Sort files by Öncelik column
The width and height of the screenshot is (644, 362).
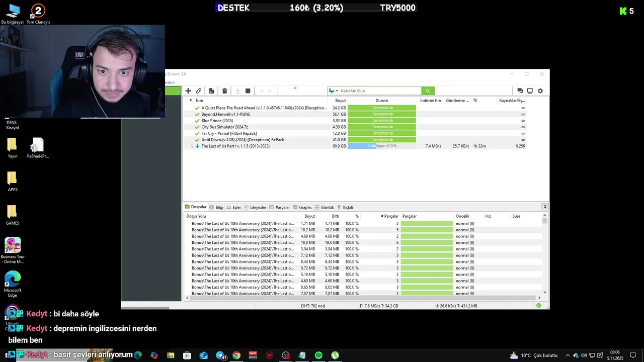(462, 216)
